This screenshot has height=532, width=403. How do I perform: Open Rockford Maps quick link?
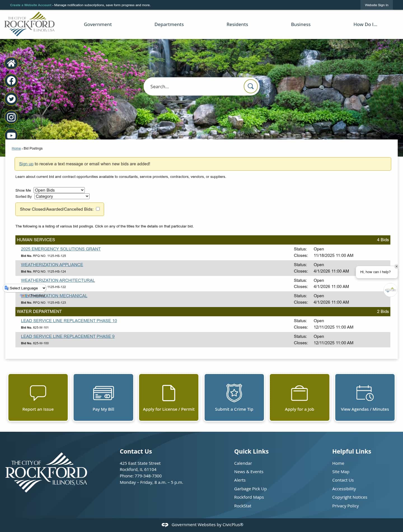tap(249, 497)
